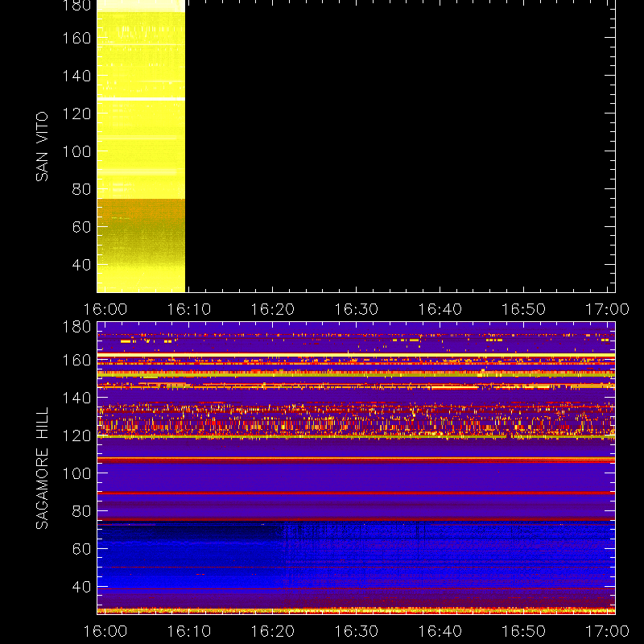Select the 40 tick label on SAN VITO axis
The width and height of the screenshot is (644, 644).
pos(81,265)
